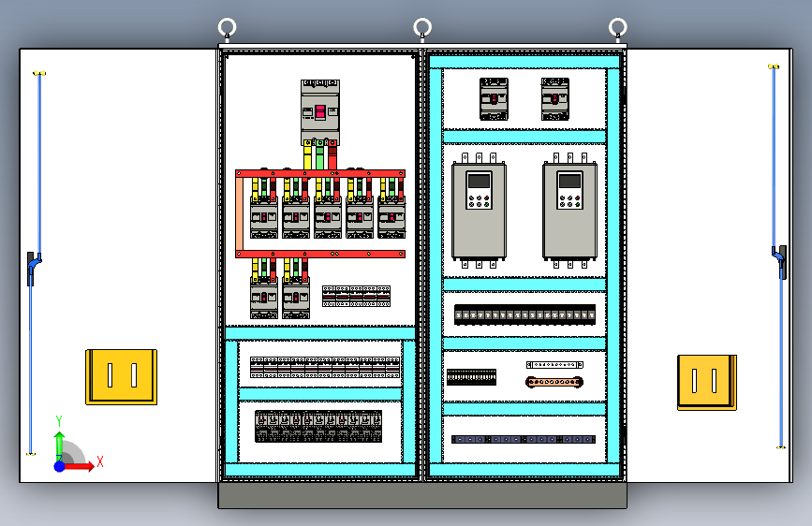Click the blue origin ball of the triad
Image resolution: width=812 pixels, height=526 pixels.
pyautogui.click(x=60, y=466)
